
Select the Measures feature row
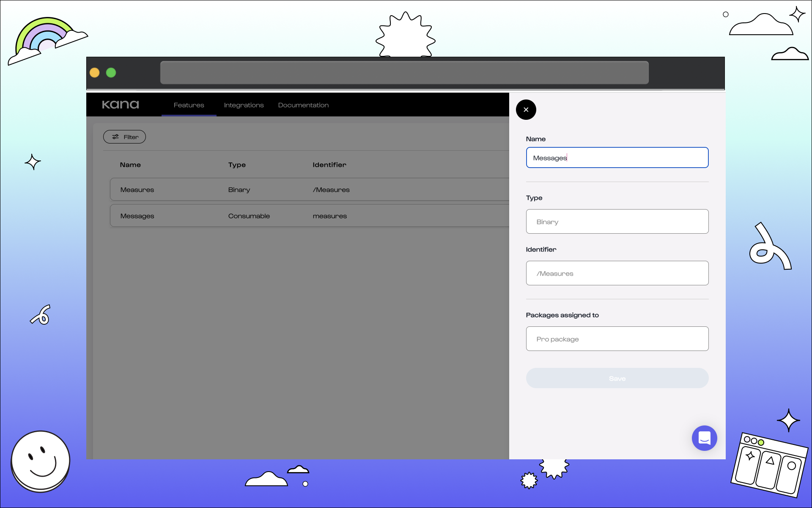[309, 189]
